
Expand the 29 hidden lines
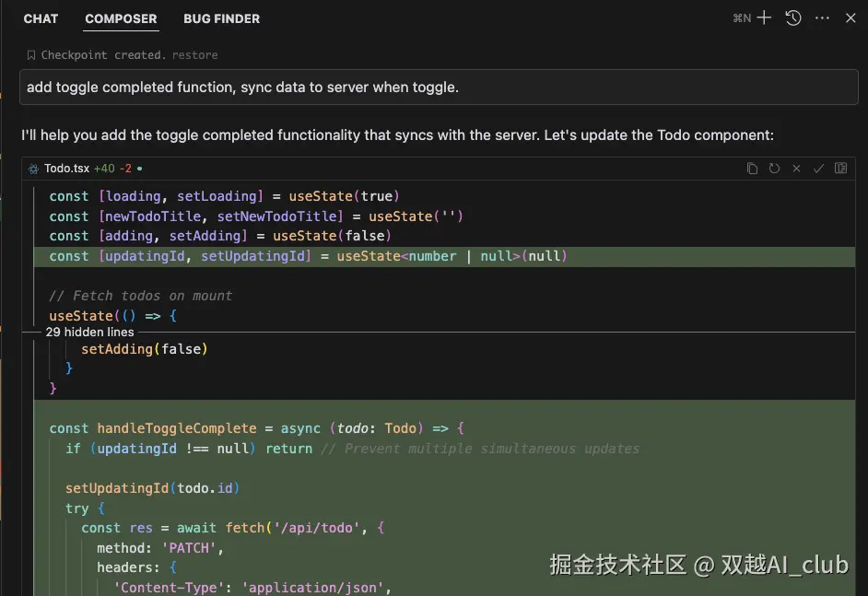pyautogui.click(x=89, y=332)
